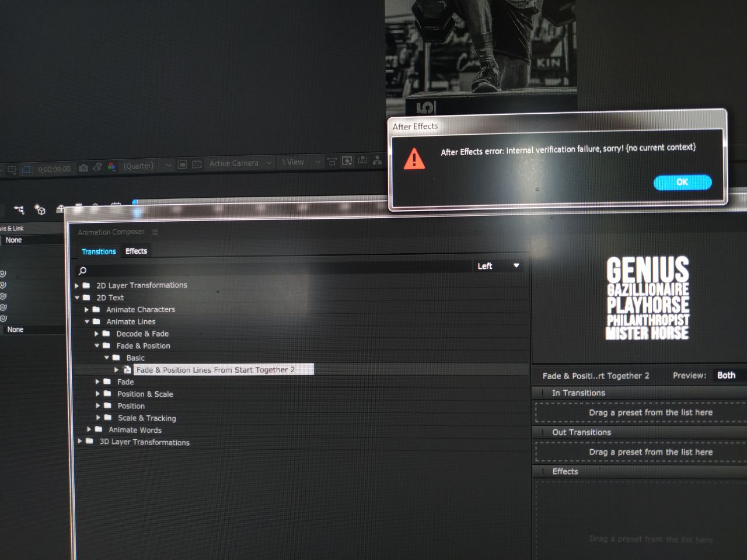
Task: Click the Show Snapshot icon
Action: click(97, 167)
